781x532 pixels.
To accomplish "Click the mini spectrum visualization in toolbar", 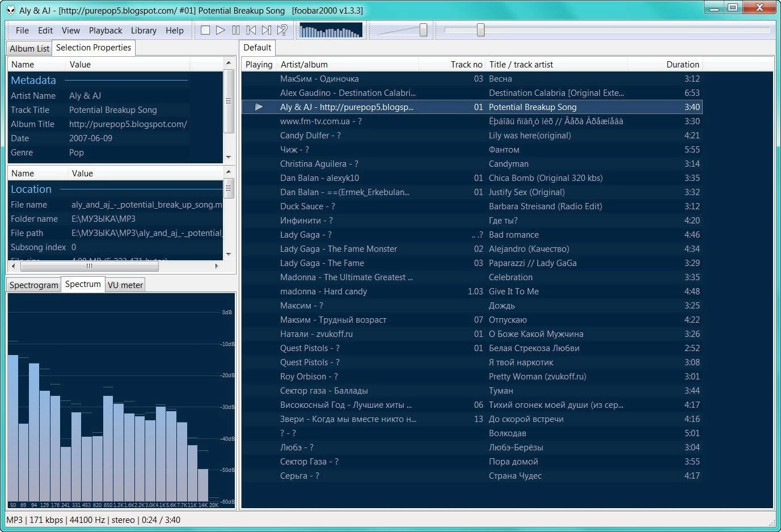I will click(x=330, y=30).
